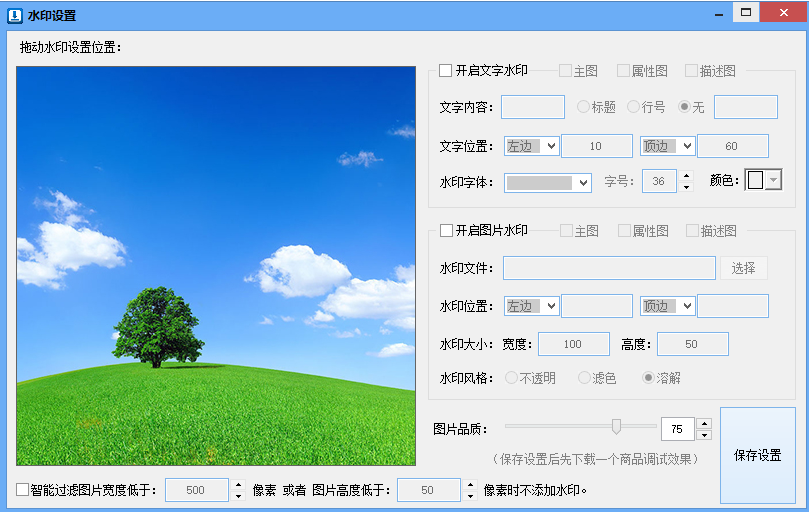Minimize the 水印设置 window
This screenshot has width=809, height=512.
pyautogui.click(x=719, y=13)
